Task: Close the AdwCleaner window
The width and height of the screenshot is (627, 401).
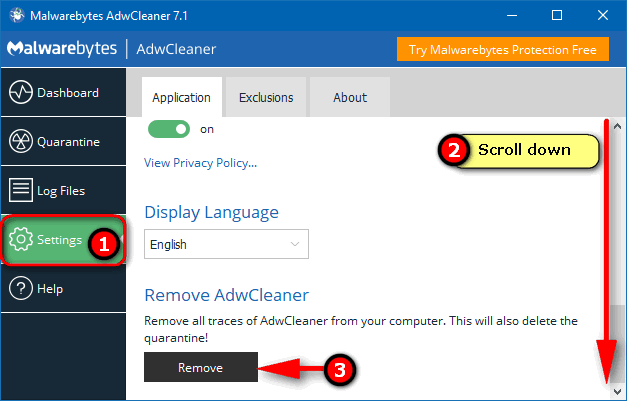Action: pyautogui.click(x=603, y=16)
